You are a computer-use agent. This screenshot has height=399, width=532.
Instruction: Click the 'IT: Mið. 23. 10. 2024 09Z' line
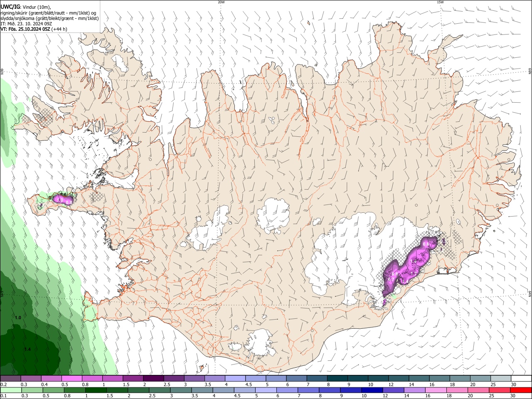pos(26,24)
